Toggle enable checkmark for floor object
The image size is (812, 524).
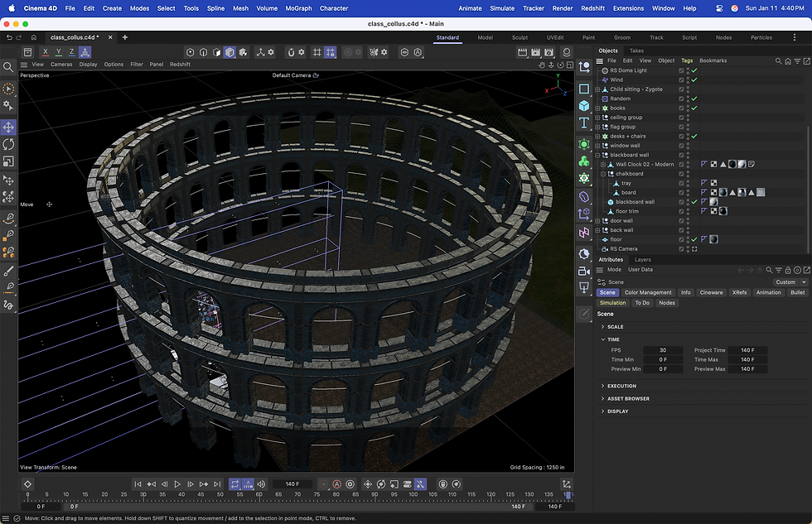(x=694, y=239)
